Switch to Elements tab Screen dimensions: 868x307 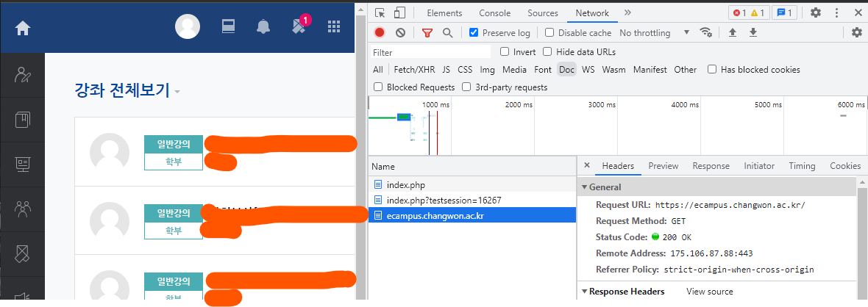(x=444, y=13)
